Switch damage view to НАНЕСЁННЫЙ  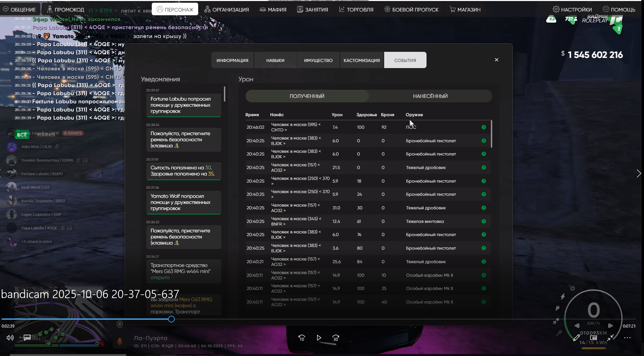430,96
